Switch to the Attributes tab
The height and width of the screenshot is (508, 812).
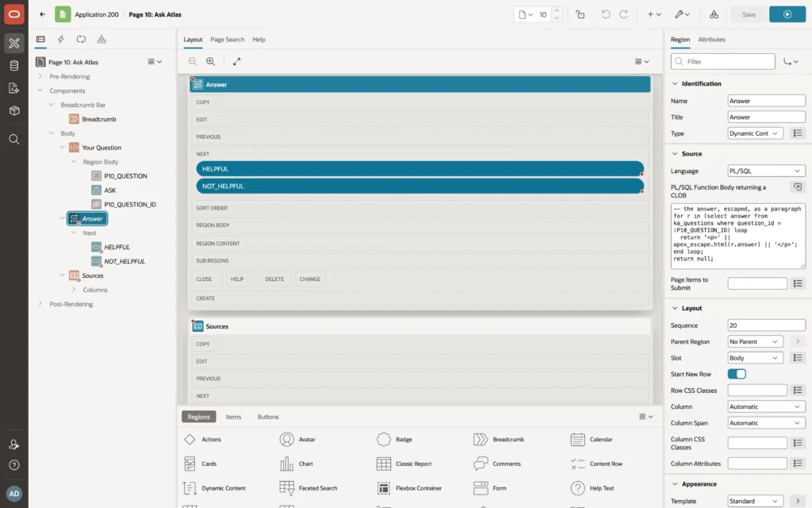(711, 40)
